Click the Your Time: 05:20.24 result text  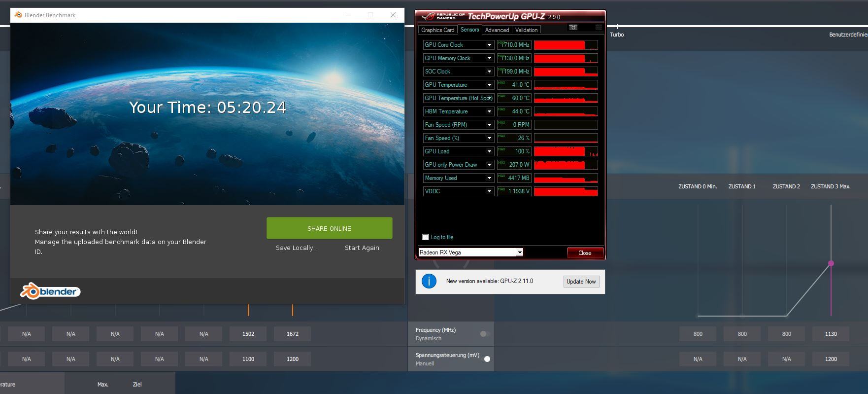[x=207, y=107]
